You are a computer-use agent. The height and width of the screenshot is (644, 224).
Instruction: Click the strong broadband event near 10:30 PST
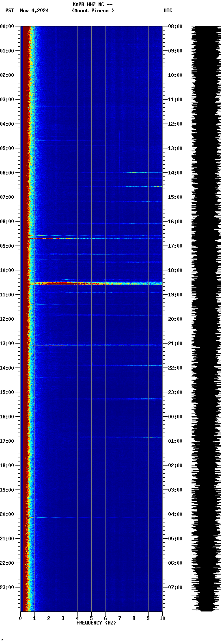(x=96, y=283)
